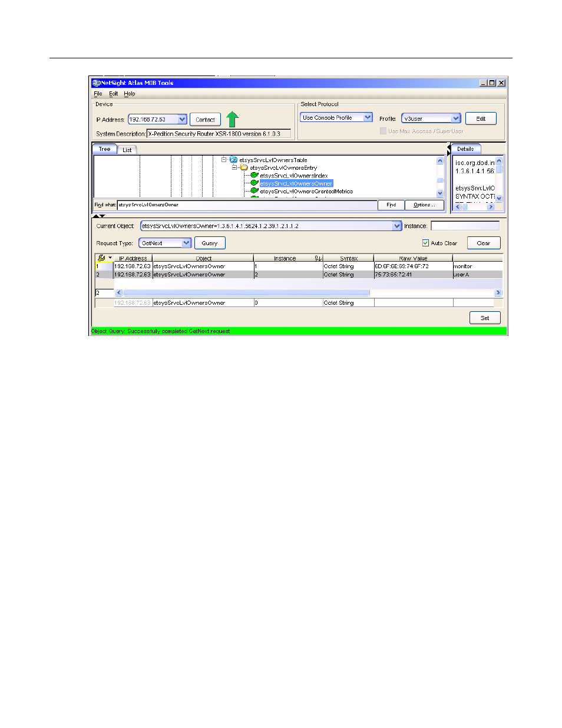The height and width of the screenshot is (728, 562).
Task: Click the leaf icon beside etsysSrvcLvlOwnersOwner
Action: pos(254,183)
